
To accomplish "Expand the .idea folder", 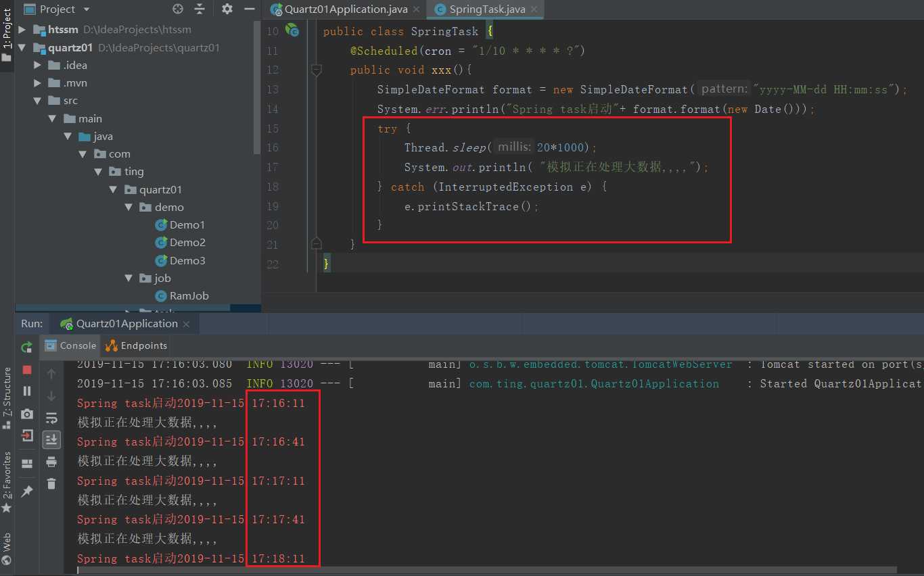I will pyautogui.click(x=38, y=66).
